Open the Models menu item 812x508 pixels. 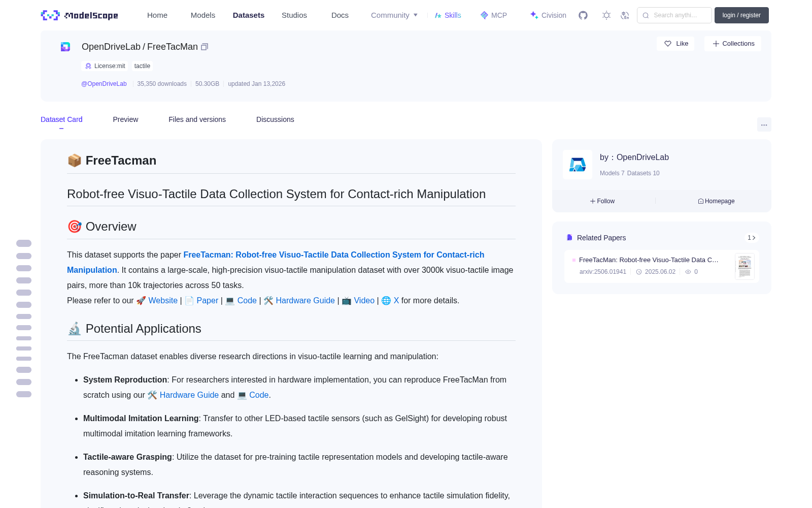[x=203, y=15]
